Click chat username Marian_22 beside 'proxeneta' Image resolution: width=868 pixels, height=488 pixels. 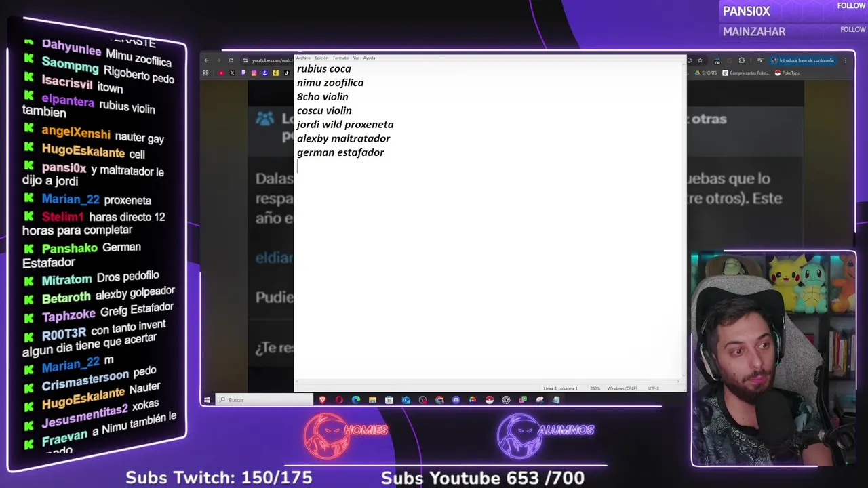pyautogui.click(x=71, y=199)
